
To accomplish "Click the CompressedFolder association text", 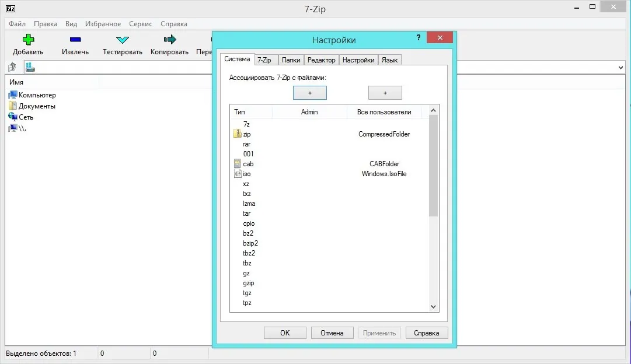I will point(384,134).
